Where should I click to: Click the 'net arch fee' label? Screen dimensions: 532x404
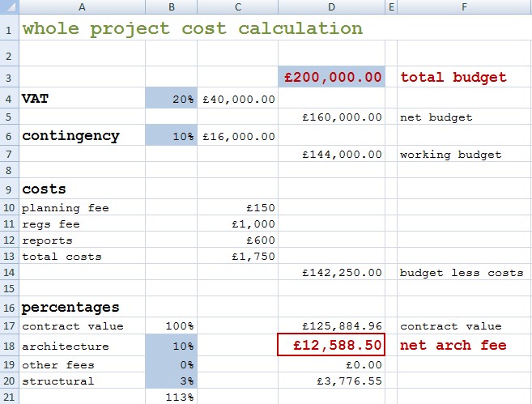(453, 345)
